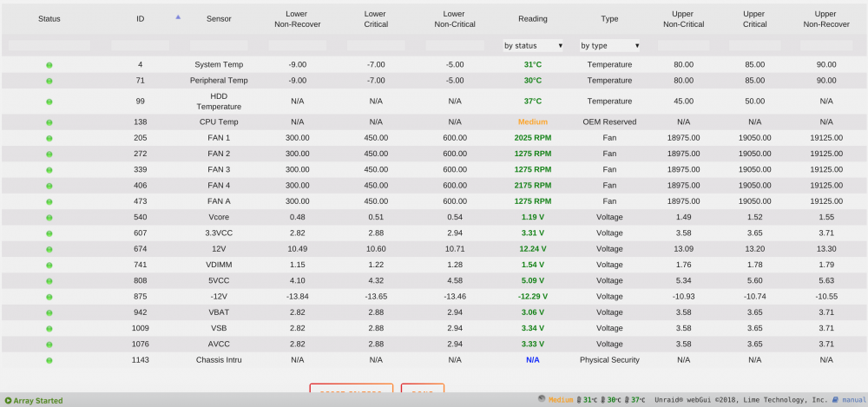The image size is (868, 407).
Task: Click green status dot for HDD Temperature
Action: point(49,102)
